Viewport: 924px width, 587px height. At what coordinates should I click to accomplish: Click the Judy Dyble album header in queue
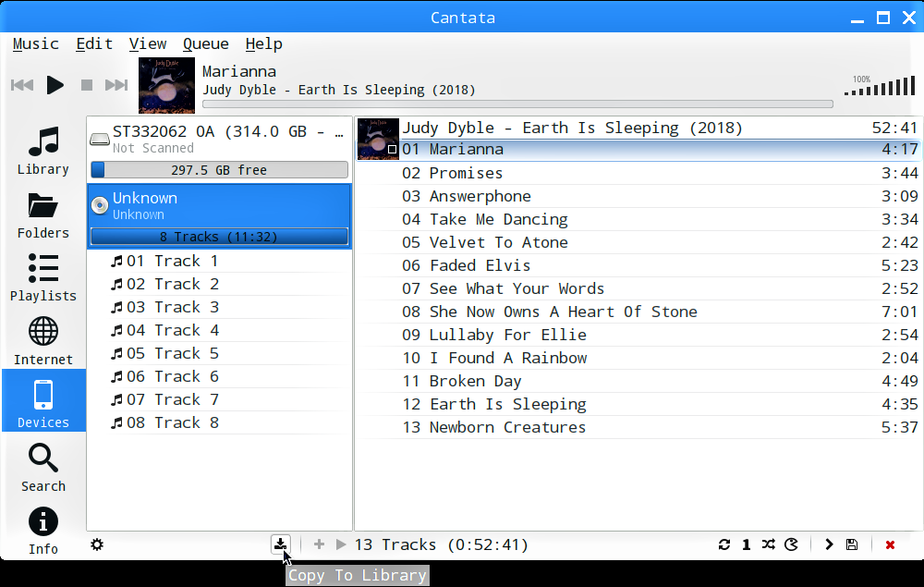[638, 128]
